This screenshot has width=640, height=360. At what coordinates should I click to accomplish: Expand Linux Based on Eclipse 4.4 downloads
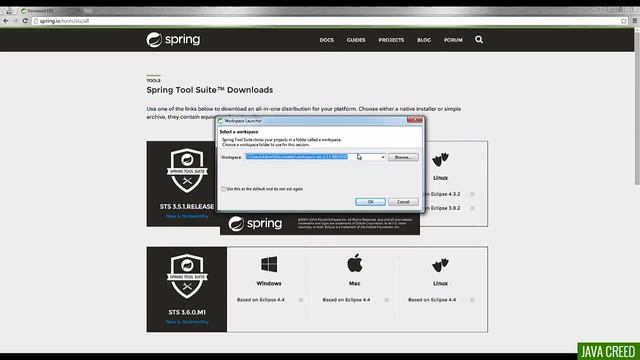tap(472, 300)
